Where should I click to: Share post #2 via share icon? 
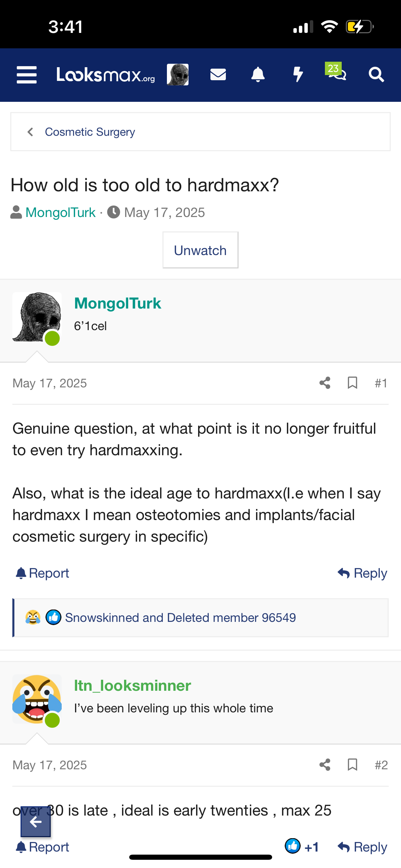pos(325,764)
